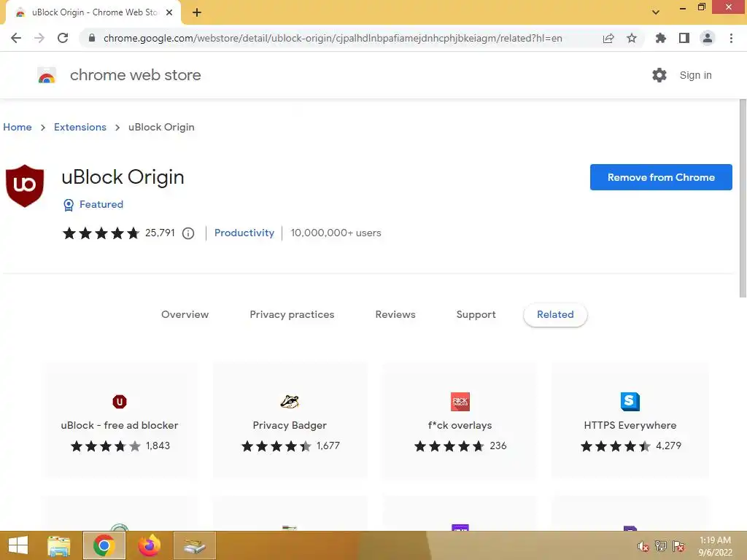Click the muted volume tray icon
747x560 pixels.
pyautogui.click(x=643, y=546)
